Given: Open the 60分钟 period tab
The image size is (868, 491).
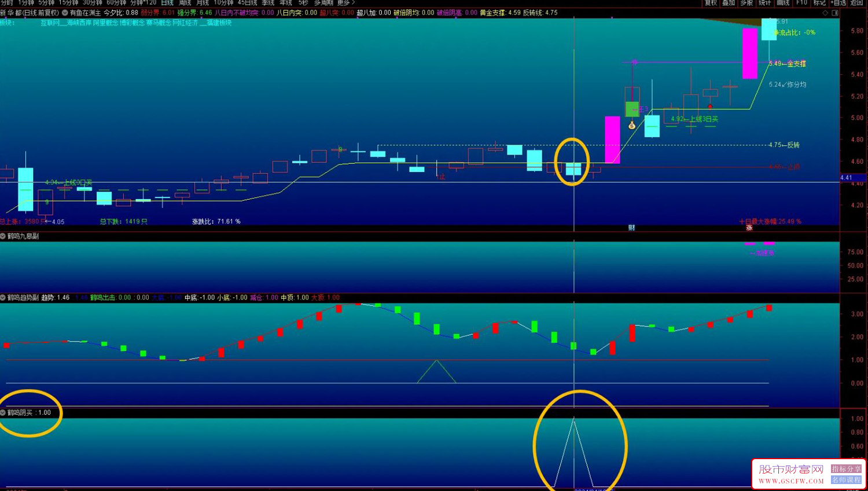Looking at the screenshot, I should 116,3.
